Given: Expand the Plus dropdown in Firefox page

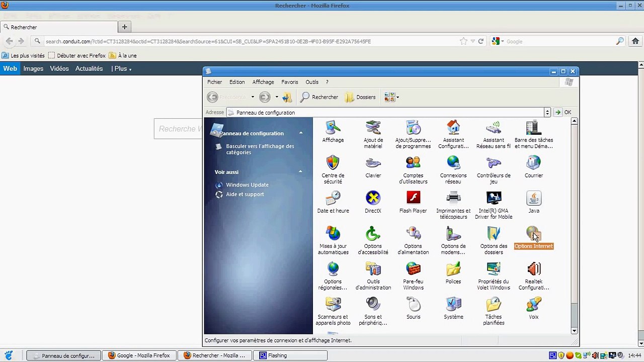Looking at the screenshot, I should (121, 68).
